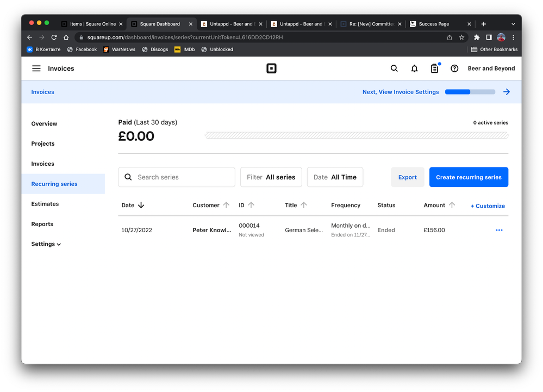Open search with the magnifier icon
543x392 pixels.
(x=394, y=69)
